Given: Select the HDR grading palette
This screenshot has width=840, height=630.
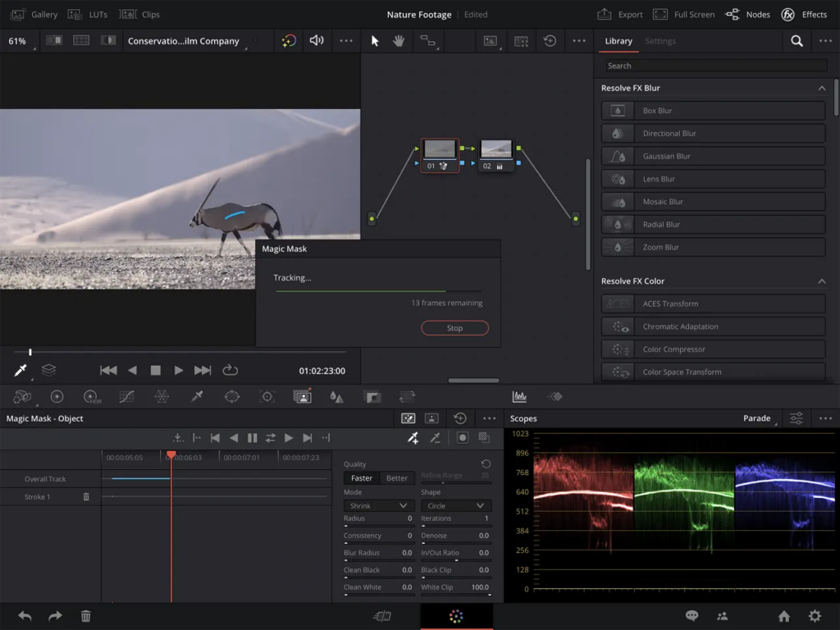Looking at the screenshot, I should [91, 396].
